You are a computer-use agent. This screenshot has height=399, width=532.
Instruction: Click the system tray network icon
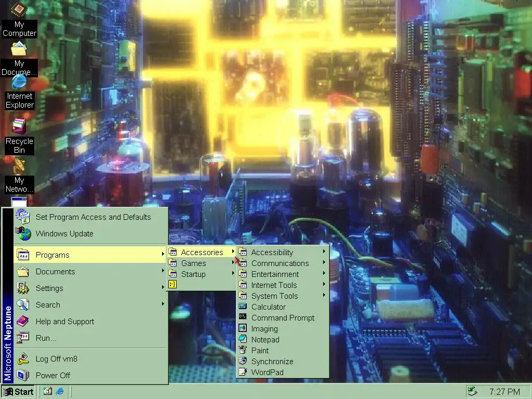tap(473, 391)
